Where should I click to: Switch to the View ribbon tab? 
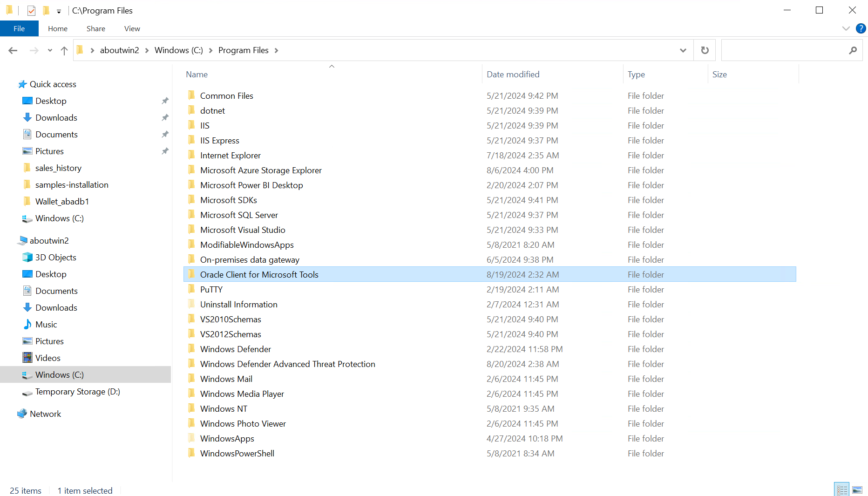click(x=132, y=28)
